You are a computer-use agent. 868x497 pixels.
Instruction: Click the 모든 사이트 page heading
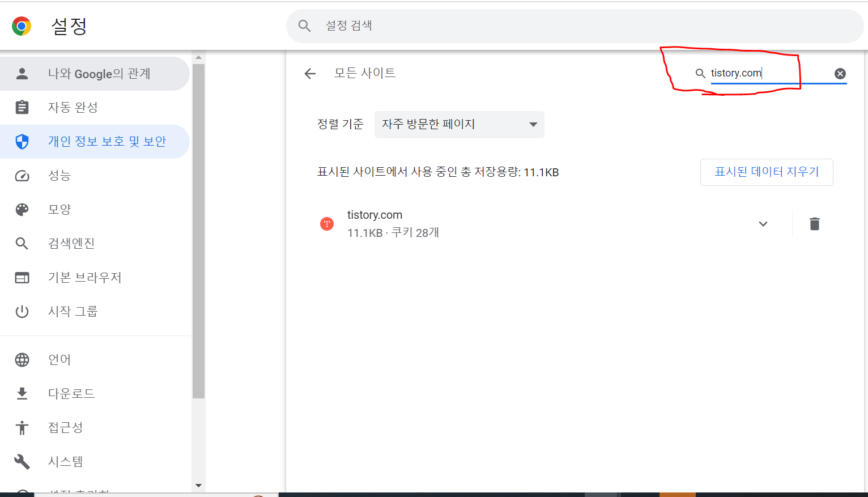tap(365, 73)
